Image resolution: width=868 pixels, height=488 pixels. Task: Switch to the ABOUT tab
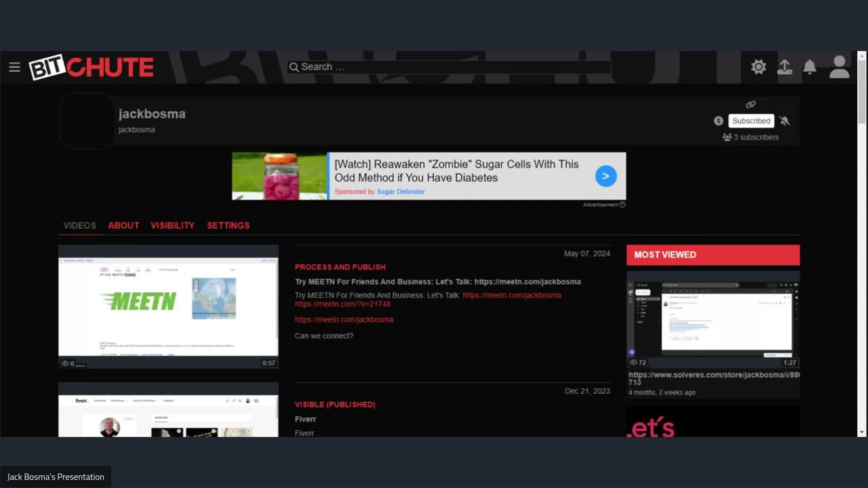pyautogui.click(x=123, y=225)
